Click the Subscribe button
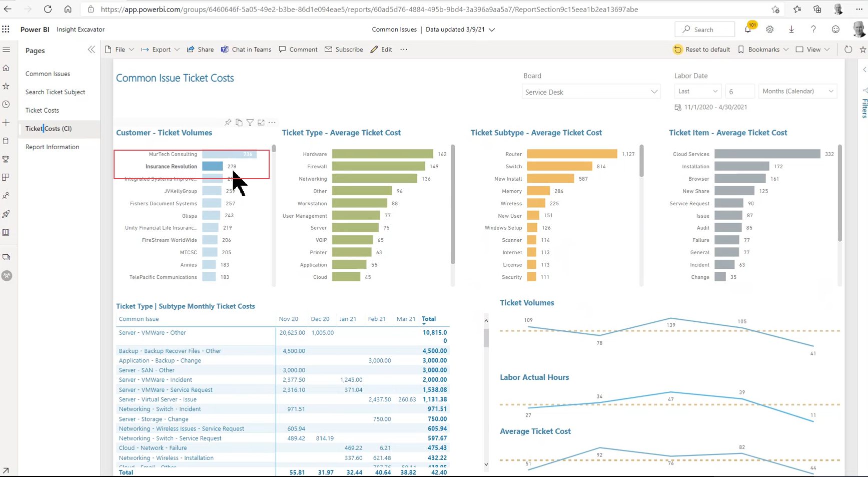 tap(344, 50)
